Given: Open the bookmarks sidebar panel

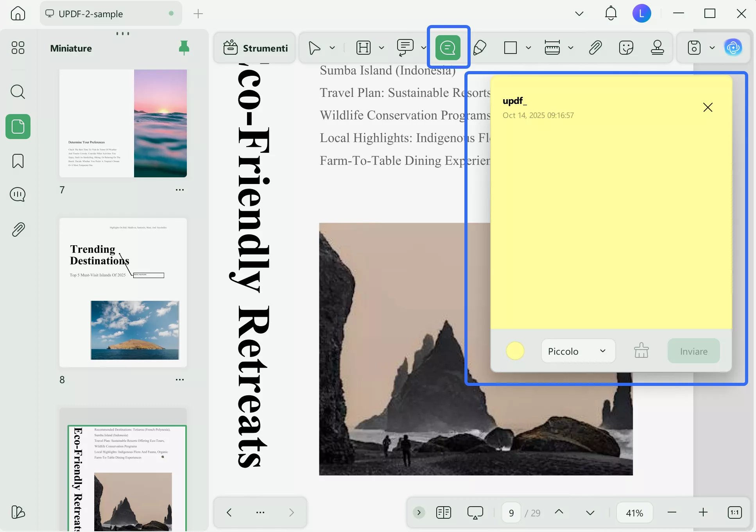Looking at the screenshot, I should pos(18,161).
